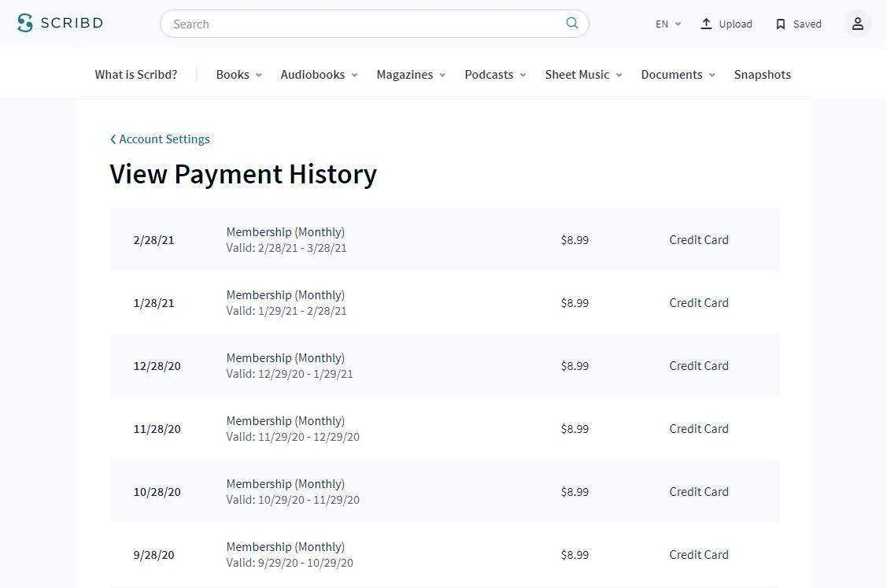The width and height of the screenshot is (887, 588).
Task: Return to Account Settings
Action: tap(164, 139)
